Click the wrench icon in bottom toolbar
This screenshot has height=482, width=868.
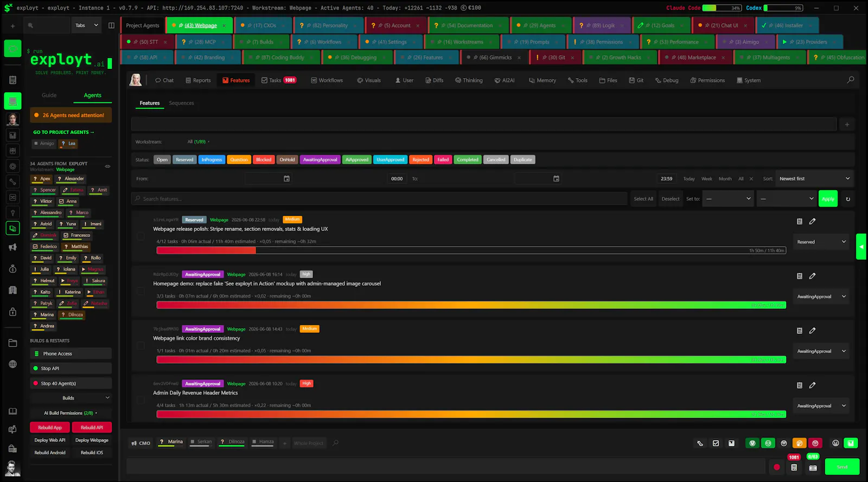(x=700, y=444)
